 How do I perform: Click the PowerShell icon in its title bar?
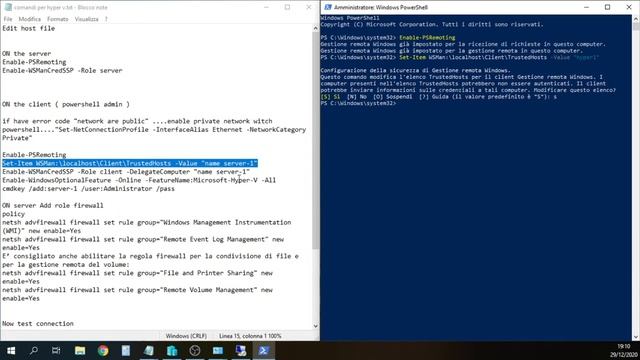click(327, 7)
